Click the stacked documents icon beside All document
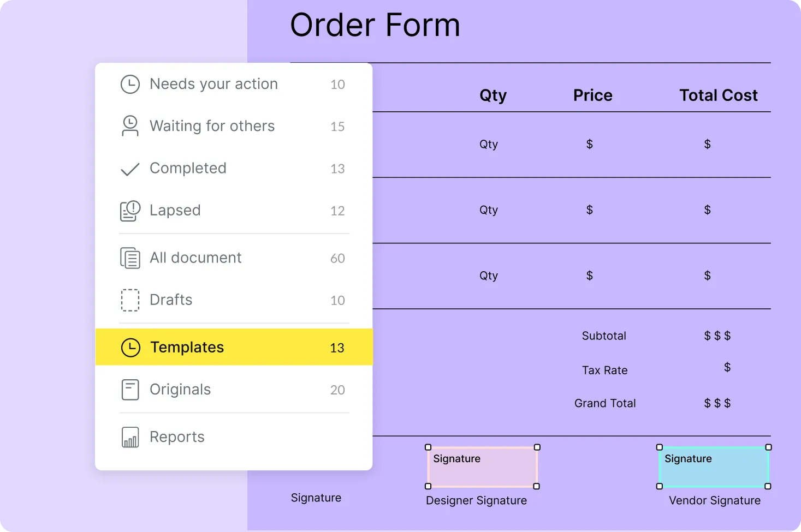Viewport: 801px width, 532px height. pyautogui.click(x=130, y=258)
